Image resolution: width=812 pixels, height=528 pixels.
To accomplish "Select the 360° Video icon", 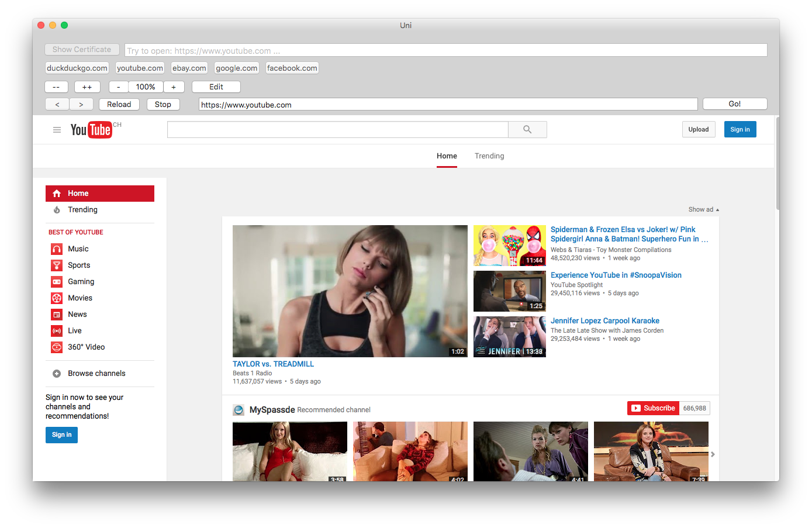I will [x=57, y=347].
